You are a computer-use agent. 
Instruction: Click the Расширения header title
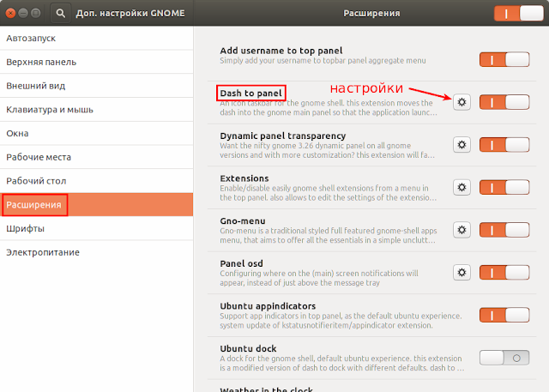(x=371, y=14)
